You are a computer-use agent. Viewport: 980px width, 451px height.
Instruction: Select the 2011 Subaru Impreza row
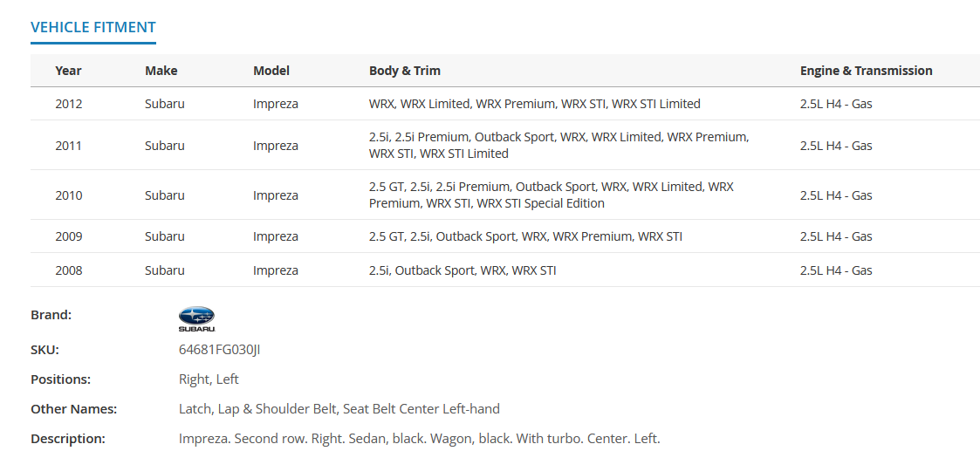pos(505,145)
